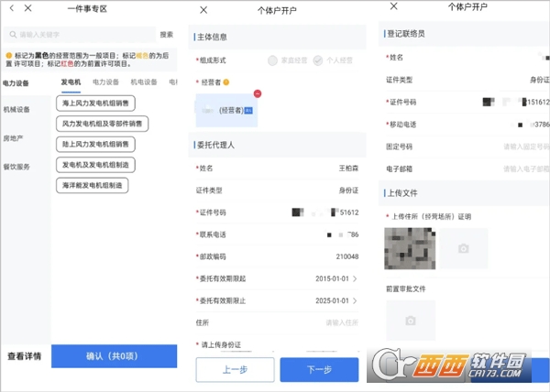The image size is (550, 392).
Task: Close the middle 个体户开户 screen
Action: point(203,10)
